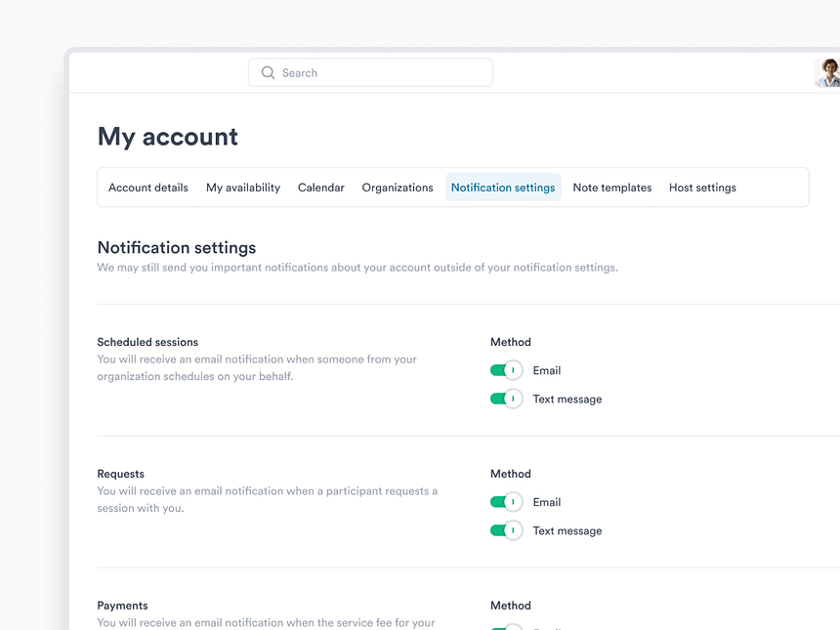Open the Note templates tab

(x=612, y=188)
